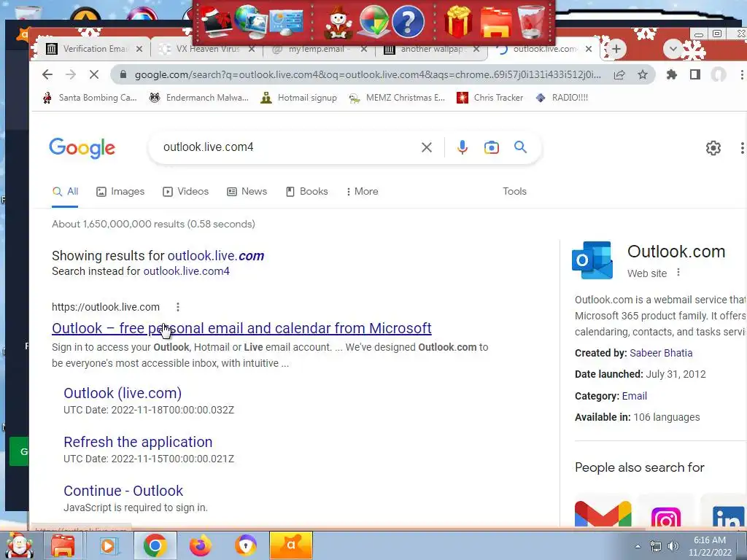Screen dimensions: 747x560
Task: Open options dots next to outlook.live.com URL
Action: [x=178, y=307]
